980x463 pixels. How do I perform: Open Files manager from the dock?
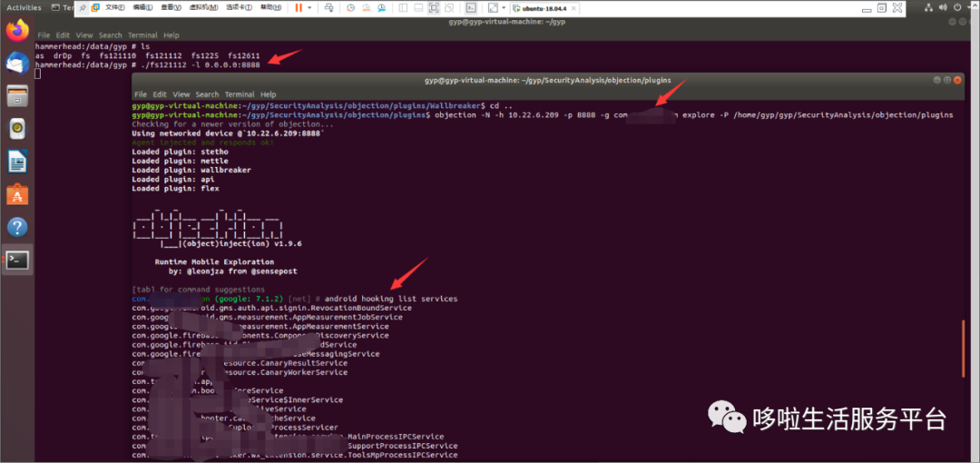17,96
